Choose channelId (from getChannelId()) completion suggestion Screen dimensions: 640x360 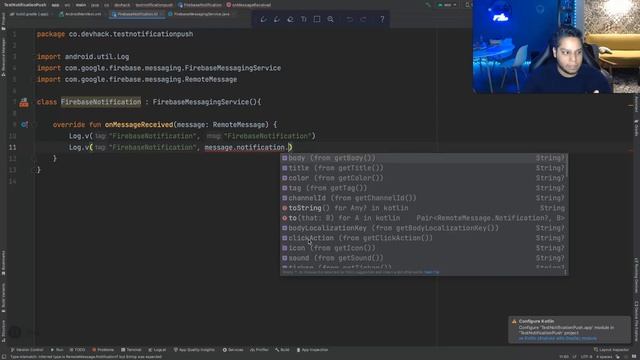click(x=424, y=198)
